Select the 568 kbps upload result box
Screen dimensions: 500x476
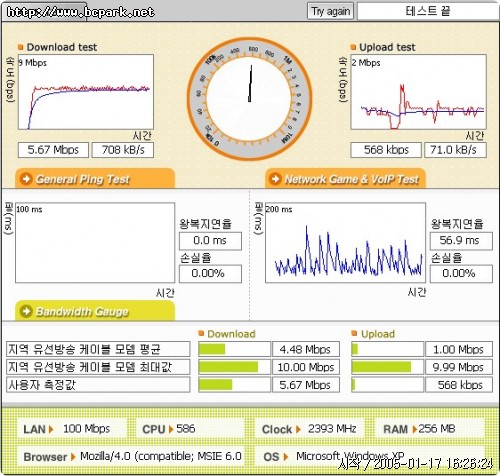pyautogui.click(x=386, y=150)
